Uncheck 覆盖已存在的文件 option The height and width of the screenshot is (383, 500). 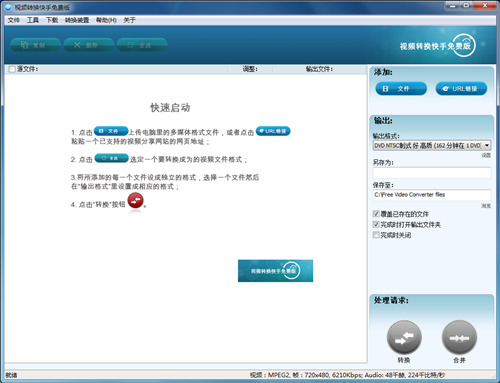376,214
